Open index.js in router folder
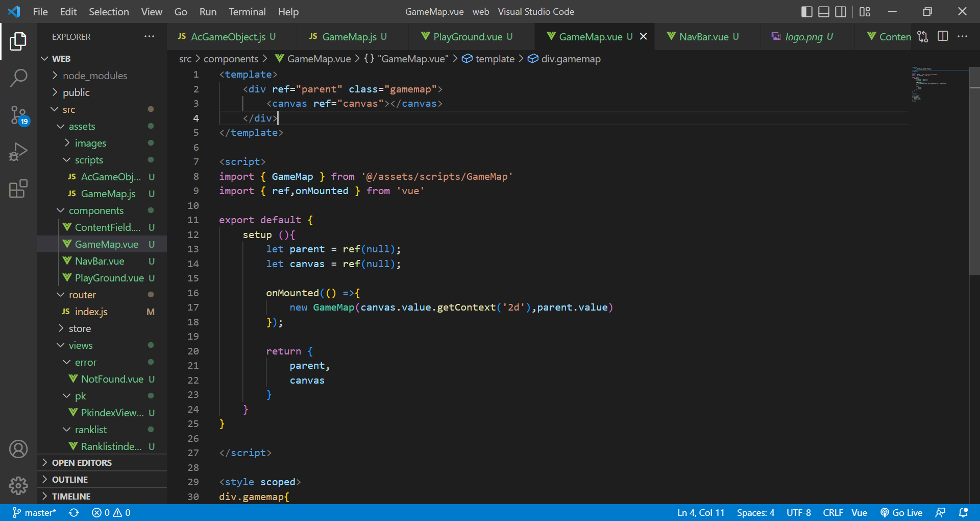The height and width of the screenshot is (521, 980). [x=102, y=312]
